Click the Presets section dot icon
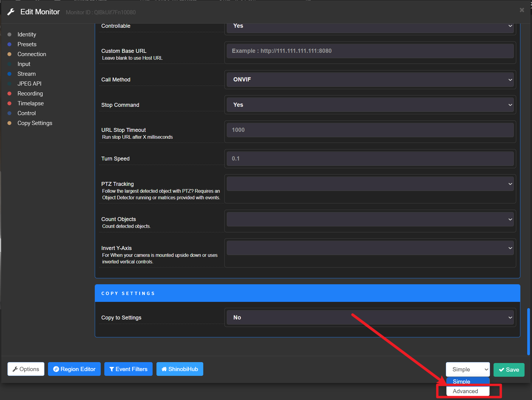 click(x=10, y=44)
